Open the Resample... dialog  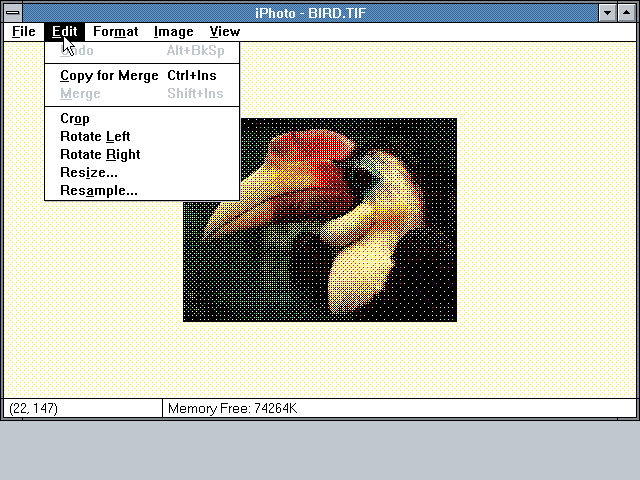(x=142, y=190)
